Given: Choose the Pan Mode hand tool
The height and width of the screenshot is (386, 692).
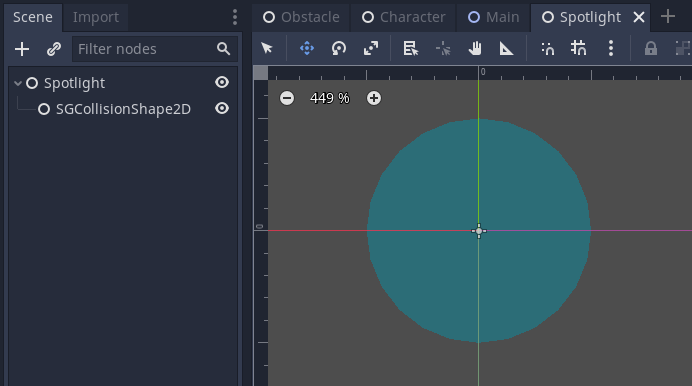Looking at the screenshot, I should [475, 48].
